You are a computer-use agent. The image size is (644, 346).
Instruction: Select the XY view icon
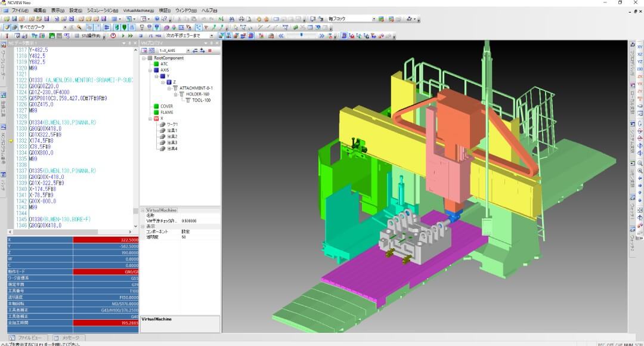(x=640, y=46)
